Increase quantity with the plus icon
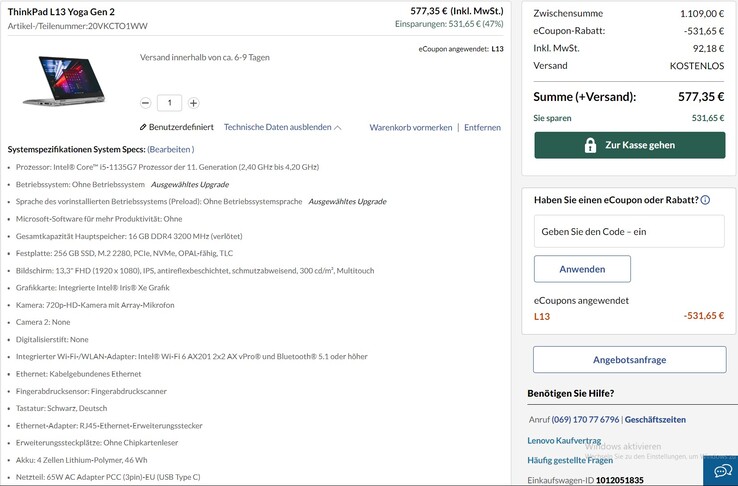This screenshot has height=486, width=738. (x=193, y=102)
